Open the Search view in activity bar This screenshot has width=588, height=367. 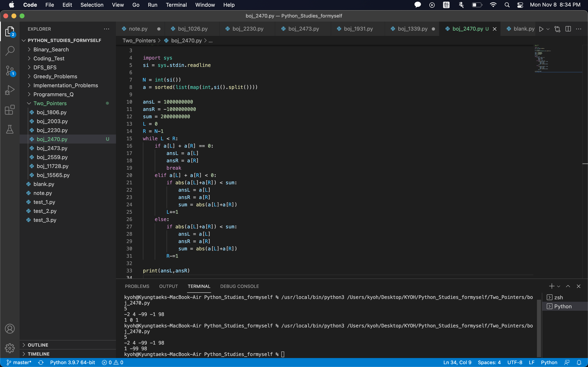click(10, 51)
